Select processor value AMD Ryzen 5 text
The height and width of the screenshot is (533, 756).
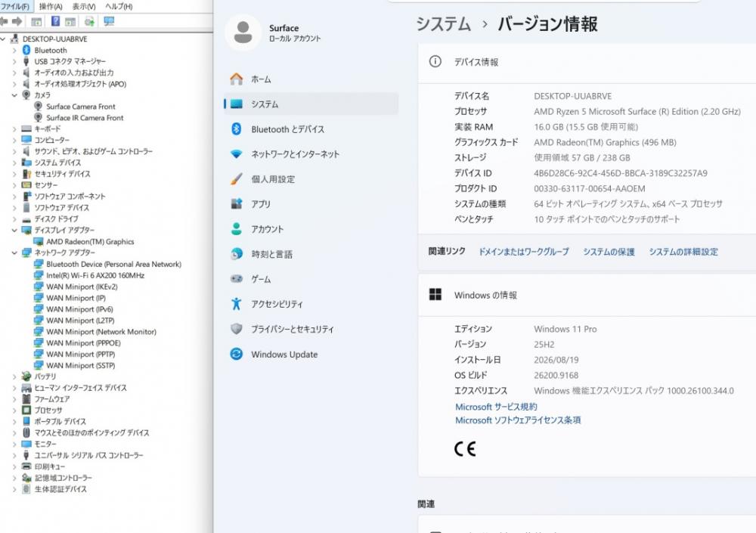click(x=637, y=111)
